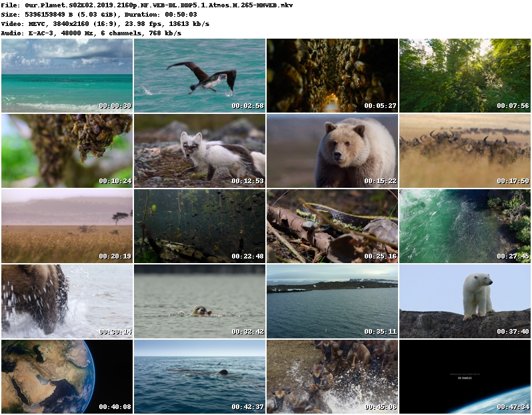
Task: Click the Earth globe frame at 00:40:08
Action: (x=67, y=376)
